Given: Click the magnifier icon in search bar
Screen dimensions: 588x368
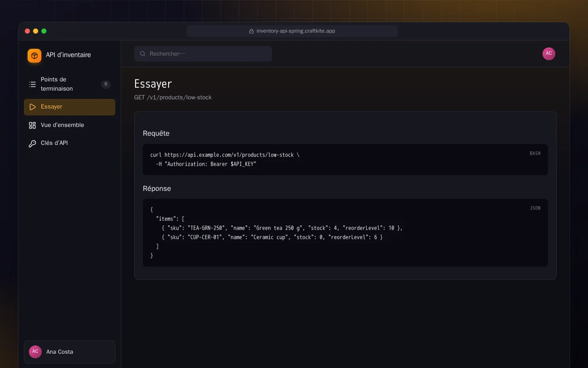Looking at the screenshot, I should tap(143, 54).
